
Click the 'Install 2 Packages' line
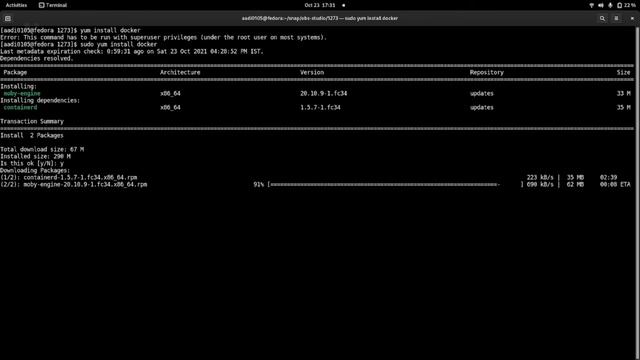32,136
